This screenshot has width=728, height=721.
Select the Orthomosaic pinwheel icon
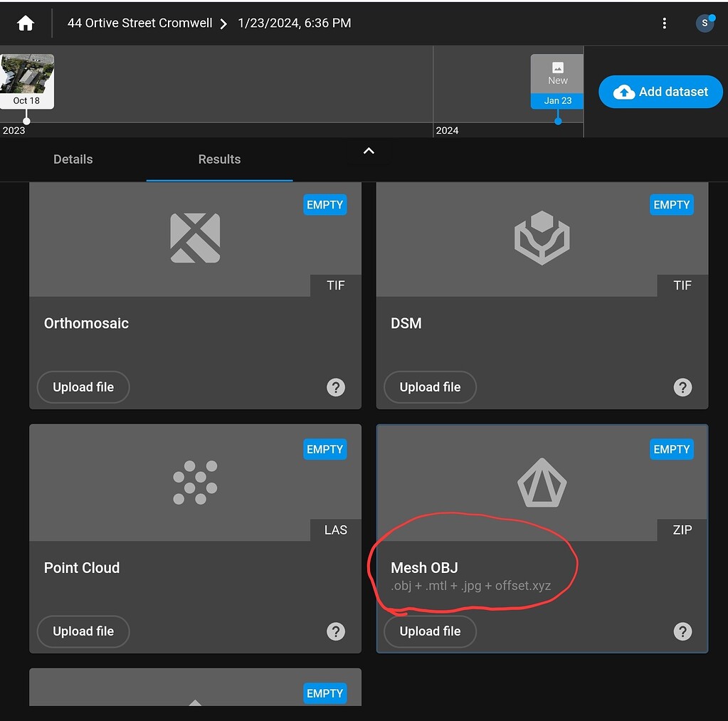194,238
